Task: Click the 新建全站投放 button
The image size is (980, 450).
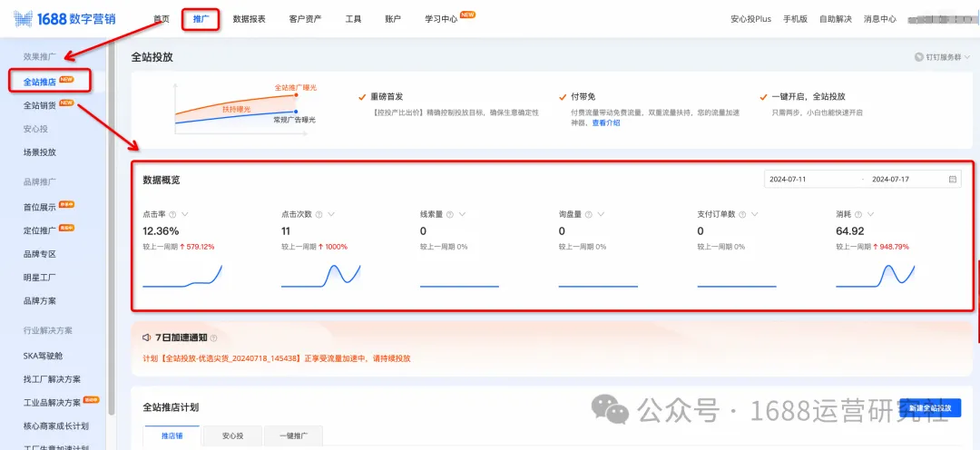Action: pos(930,408)
